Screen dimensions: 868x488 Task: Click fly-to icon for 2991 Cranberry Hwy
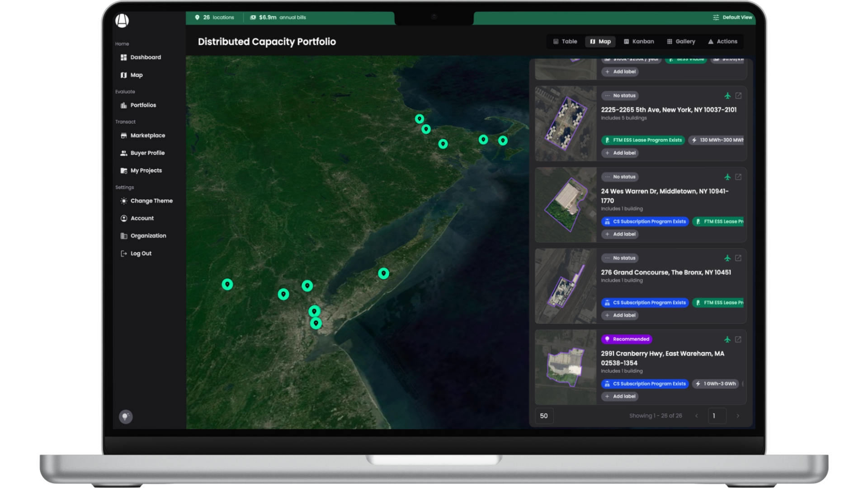[727, 339]
